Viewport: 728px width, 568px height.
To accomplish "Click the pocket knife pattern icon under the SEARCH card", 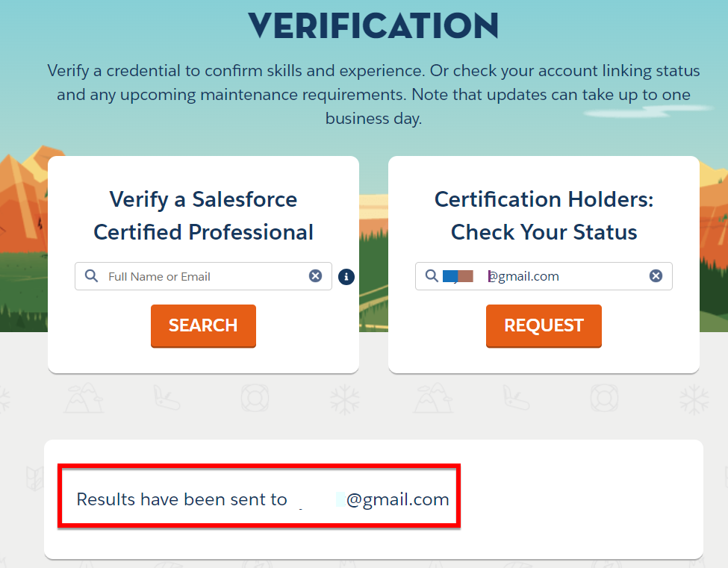I will point(167,398).
